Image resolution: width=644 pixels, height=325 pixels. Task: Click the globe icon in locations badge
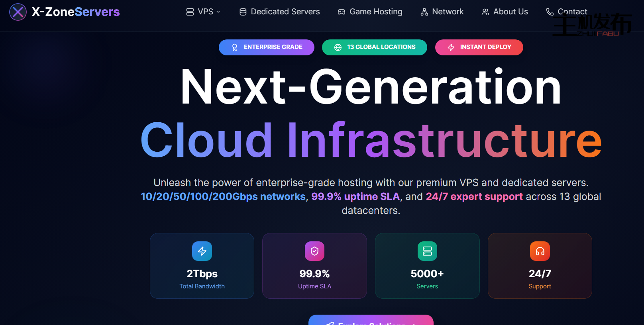pyautogui.click(x=338, y=47)
